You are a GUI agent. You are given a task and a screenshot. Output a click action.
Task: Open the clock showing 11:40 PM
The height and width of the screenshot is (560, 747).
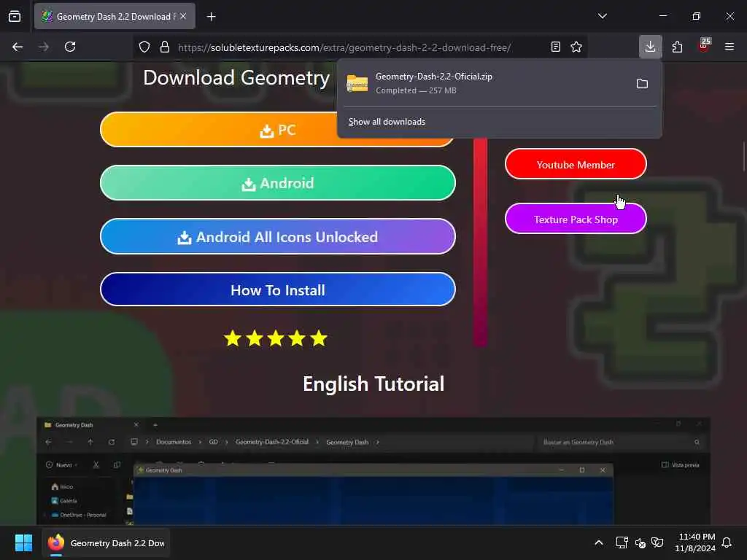click(695, 542)
